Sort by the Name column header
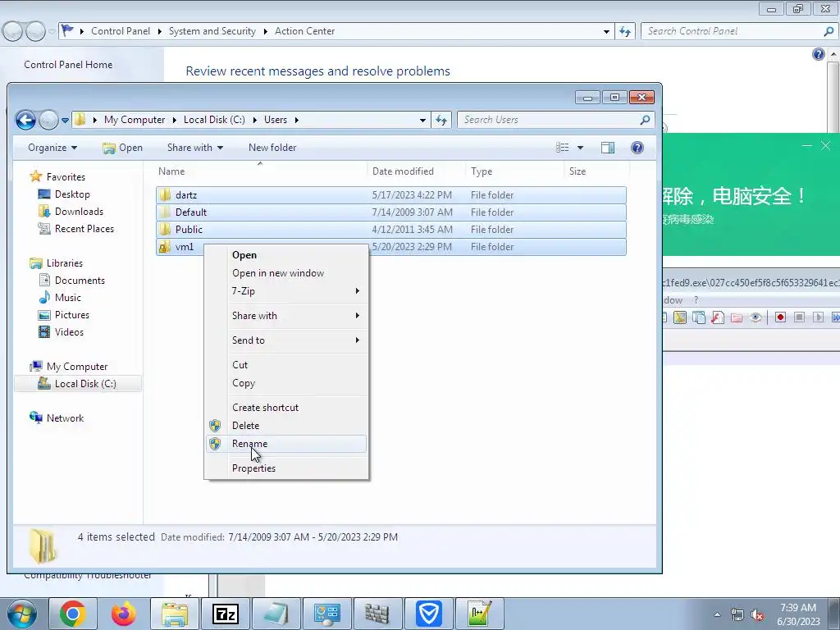 click(171, 171)
